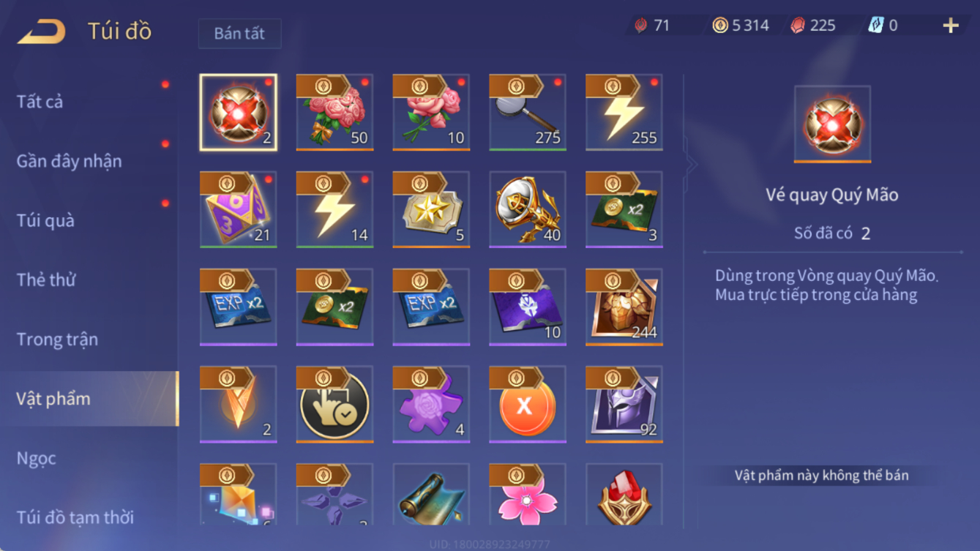
Task: Select the orange X coin item
Action: point(528,404)
